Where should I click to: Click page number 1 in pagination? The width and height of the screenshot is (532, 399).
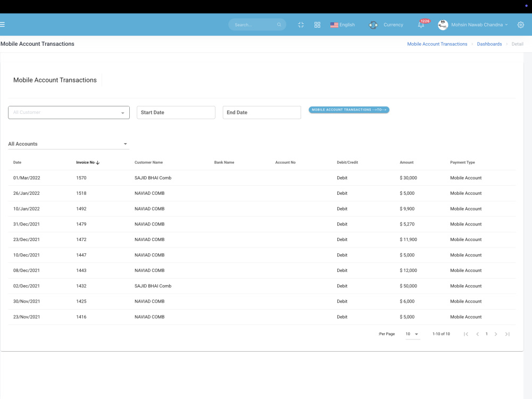[x=487, y=334]
